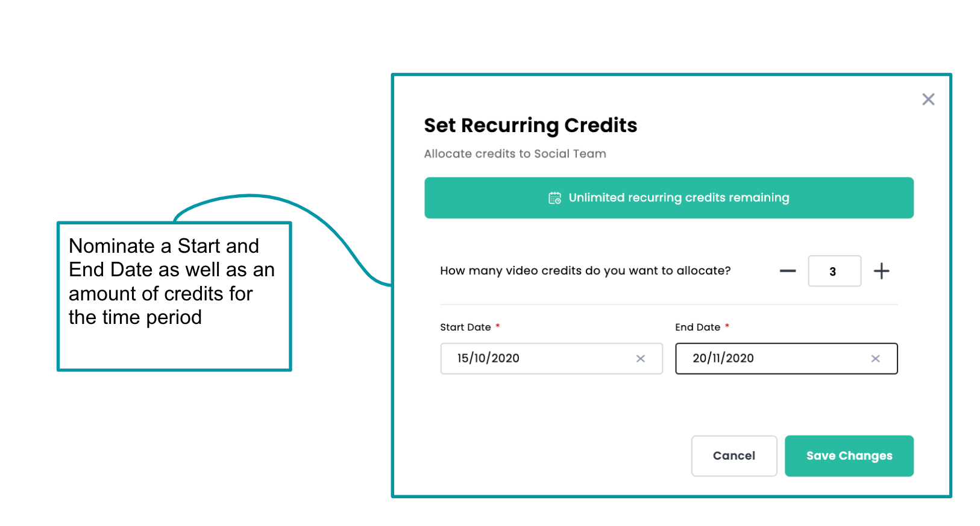Click the Start Date label
The height and width of the screenshot is (526, 980).
click(x=465, y=327)
